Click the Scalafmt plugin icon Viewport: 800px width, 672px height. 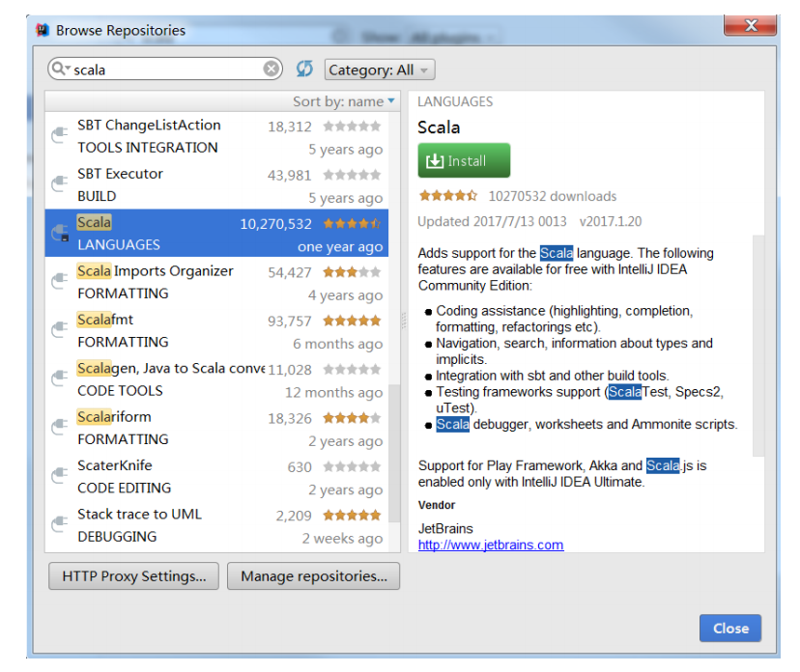pyautogui.click(x=60, y=329)
